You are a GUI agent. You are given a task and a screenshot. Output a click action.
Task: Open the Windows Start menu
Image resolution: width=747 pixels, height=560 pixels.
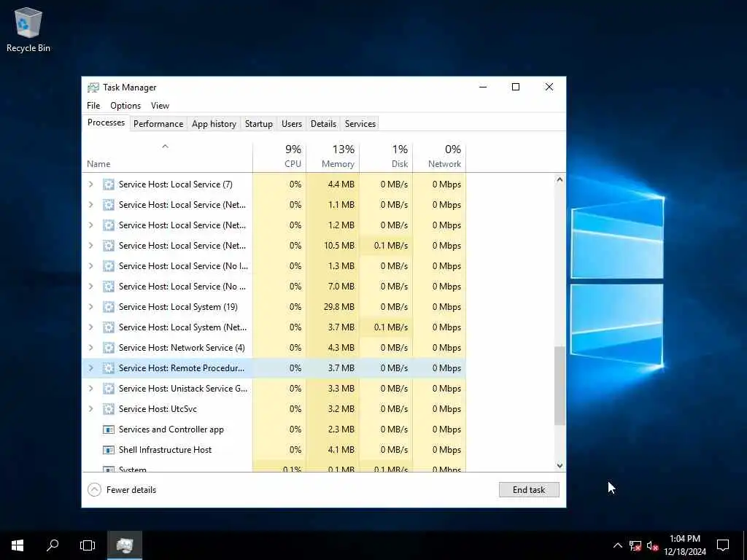click(x=18, y=545)
